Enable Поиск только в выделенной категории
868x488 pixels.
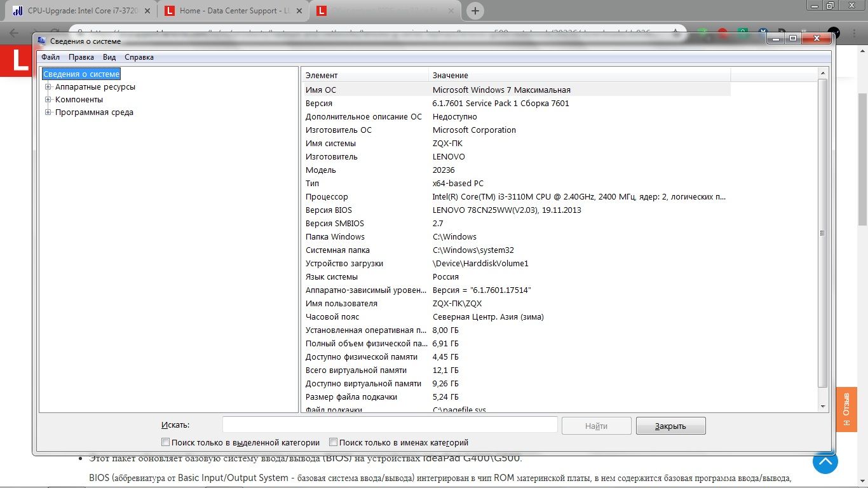(x=166, y=442)
